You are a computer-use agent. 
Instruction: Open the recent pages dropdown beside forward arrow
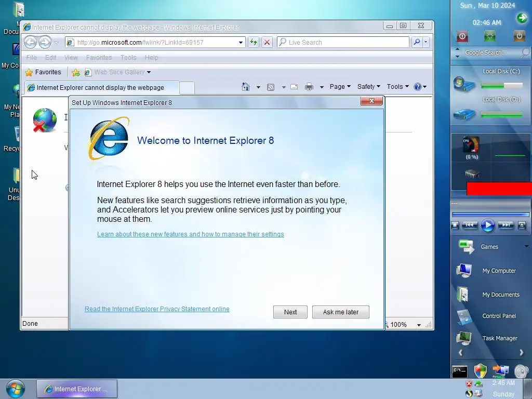click(x=57, y=43)
